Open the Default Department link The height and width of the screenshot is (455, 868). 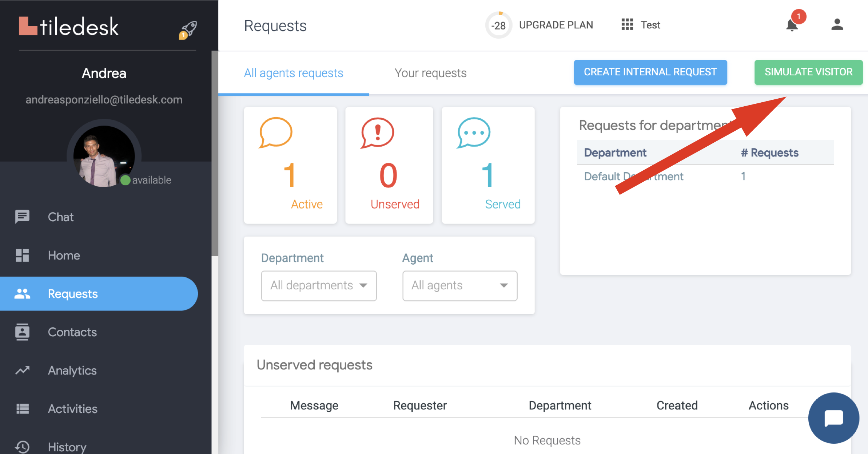604,177
